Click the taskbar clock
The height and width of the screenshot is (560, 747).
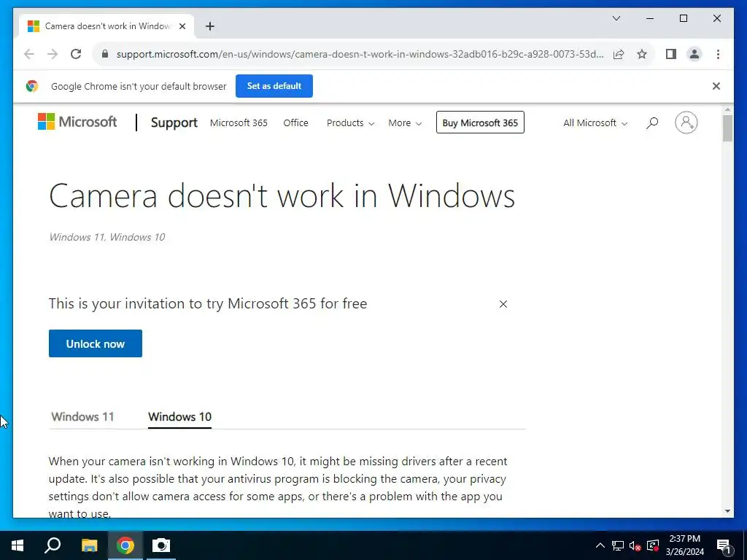[x=684, y=545]
